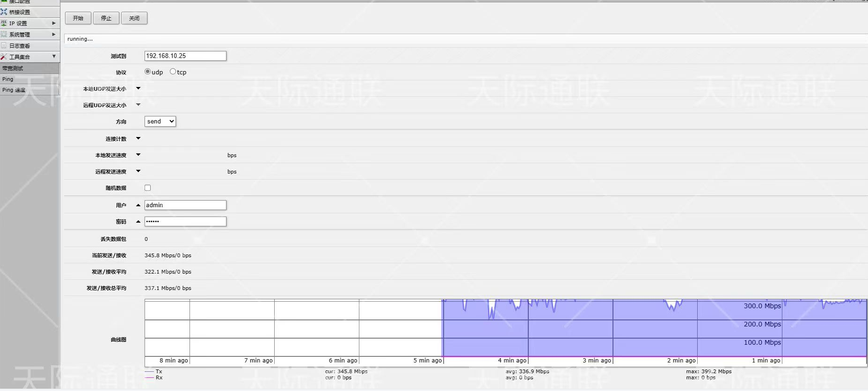Click the 系统管理 sidebar icon
Viewport: 868px width, 391px height.
4,34
